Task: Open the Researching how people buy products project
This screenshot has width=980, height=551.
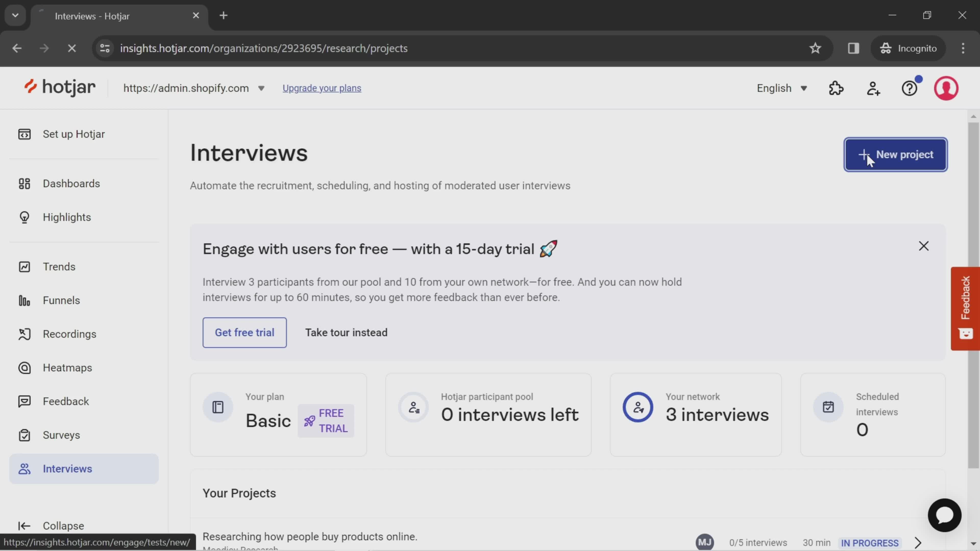Action: tap(310, 536)
